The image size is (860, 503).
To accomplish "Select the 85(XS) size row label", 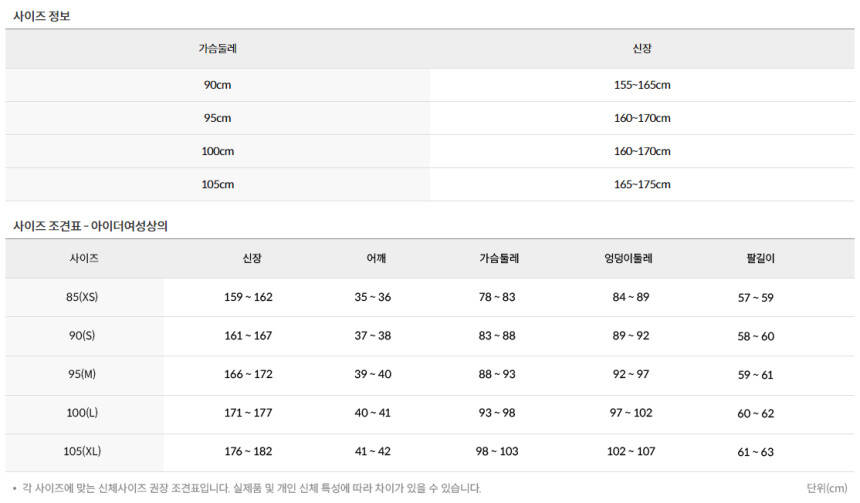I will coord(82,297).
